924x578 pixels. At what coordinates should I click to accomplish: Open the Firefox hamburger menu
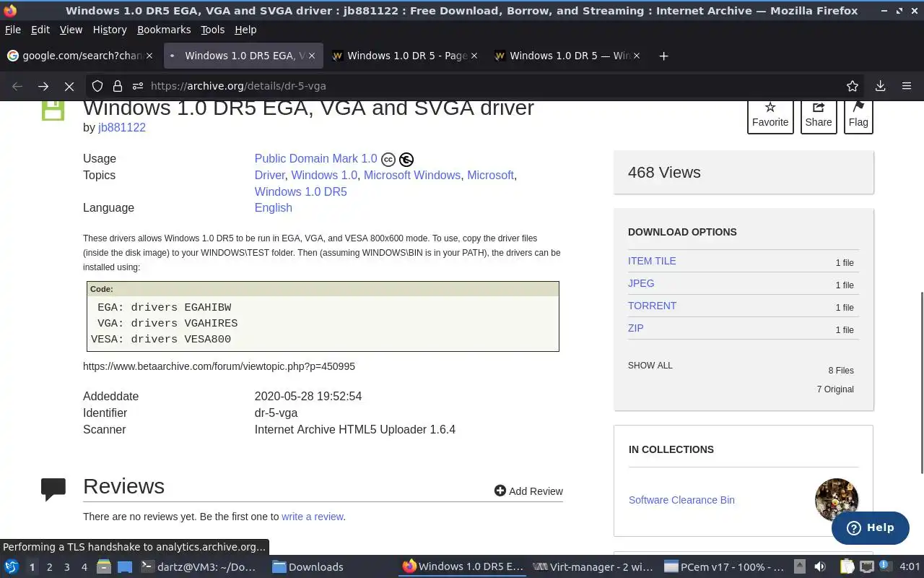click(907, 86)
